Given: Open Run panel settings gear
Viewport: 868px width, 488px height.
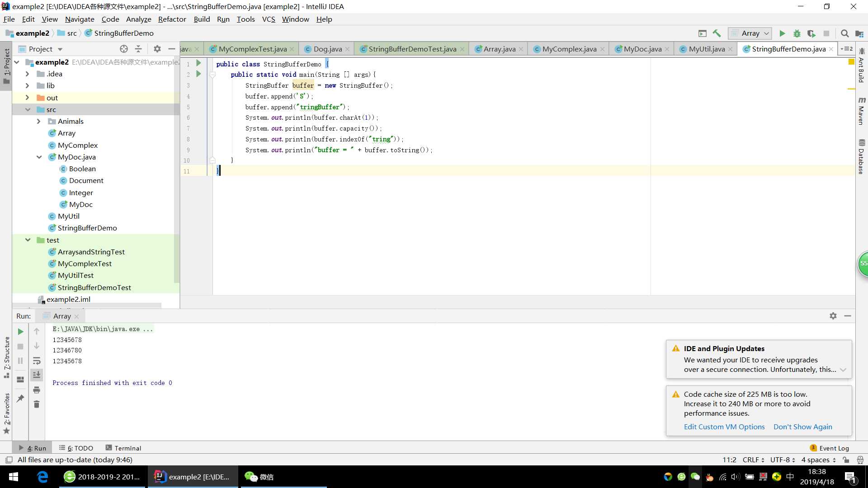Looking at the screenshot, I should coord(833,316).
